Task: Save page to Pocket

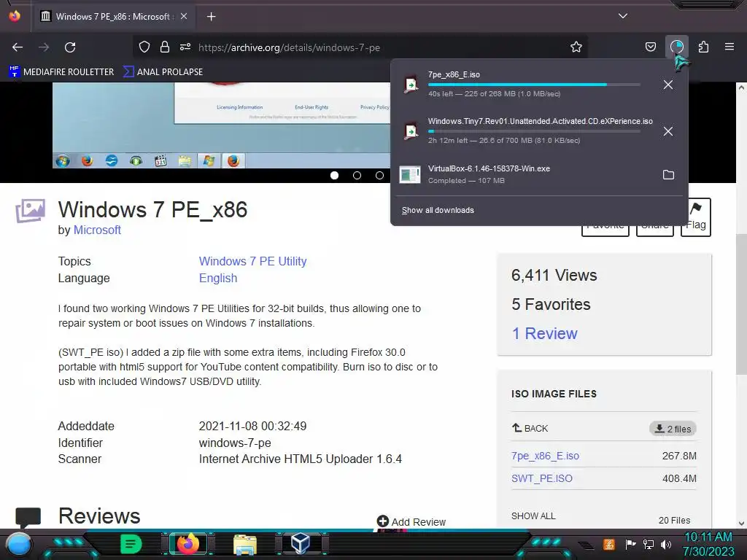Action: pos(650,47)
